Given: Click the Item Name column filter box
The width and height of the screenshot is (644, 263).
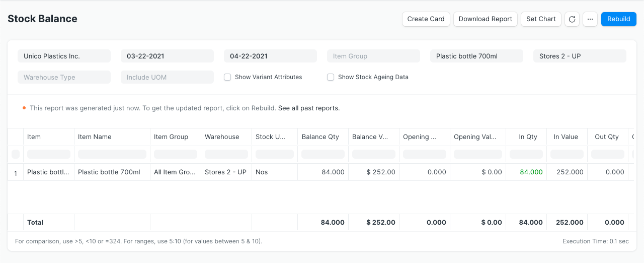Looking at the screenshot, I should click(x=112, y=154).
